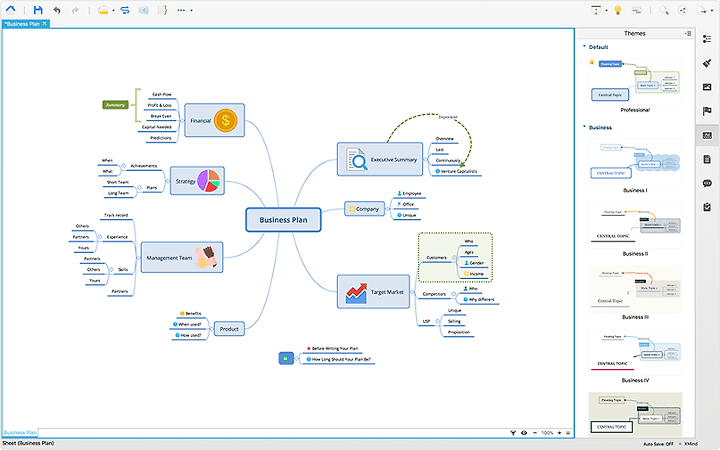Screen dimensions: 720x450
Task: Open search magnifier in toolbar
Action: coord(664,10)
